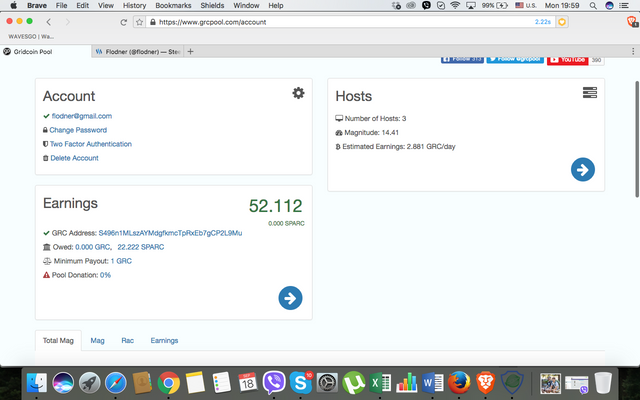Open Two Factor Authentication settings

click(x=90, y=144)
